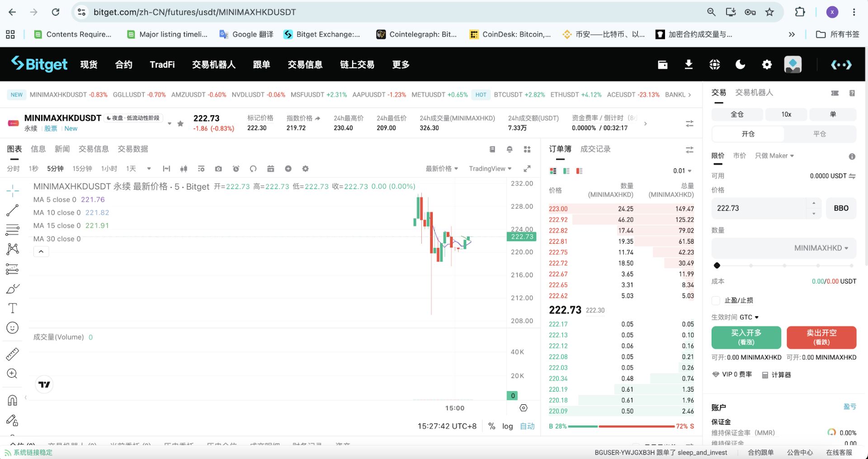Open the trading pair selector dropdown arrow
The image size is (868, 459).
pos(170,123)
